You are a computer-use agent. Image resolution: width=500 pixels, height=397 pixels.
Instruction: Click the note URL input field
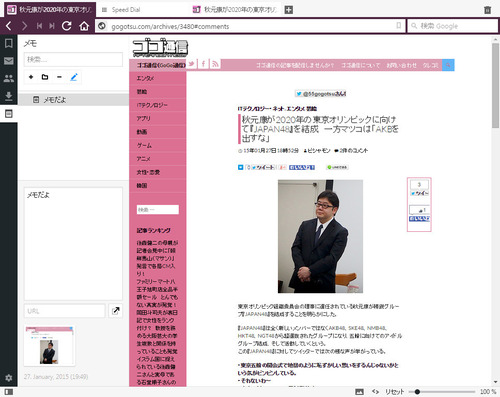(65, 311)
